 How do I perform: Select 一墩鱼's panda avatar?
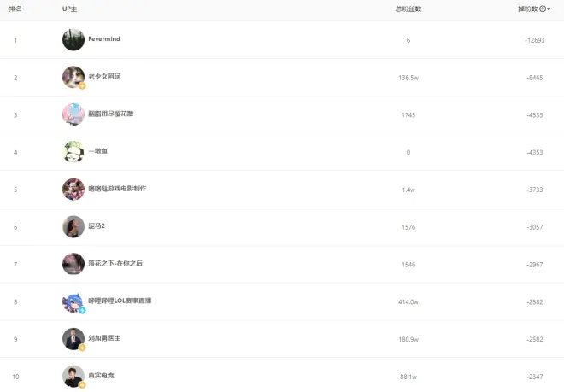(x=73, y=151)
